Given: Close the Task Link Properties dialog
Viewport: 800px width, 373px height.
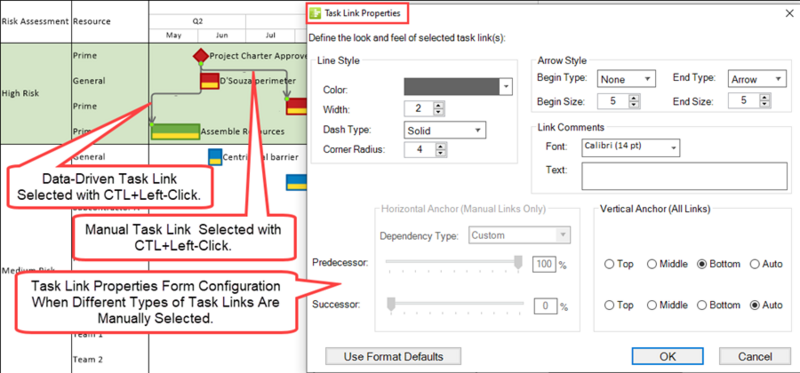Looking at the screenshot, I should 789,14.
